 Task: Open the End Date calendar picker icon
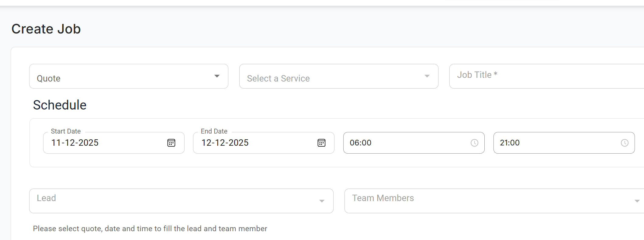(321, 143)
